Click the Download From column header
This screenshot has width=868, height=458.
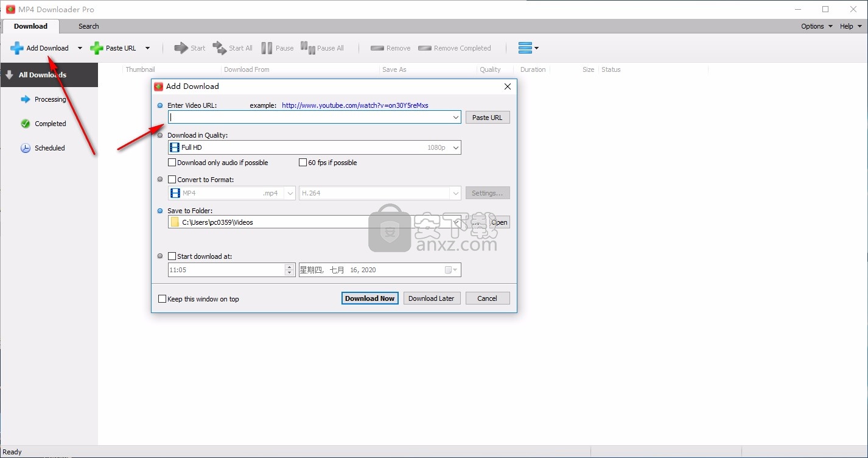(x=247, y=69)
